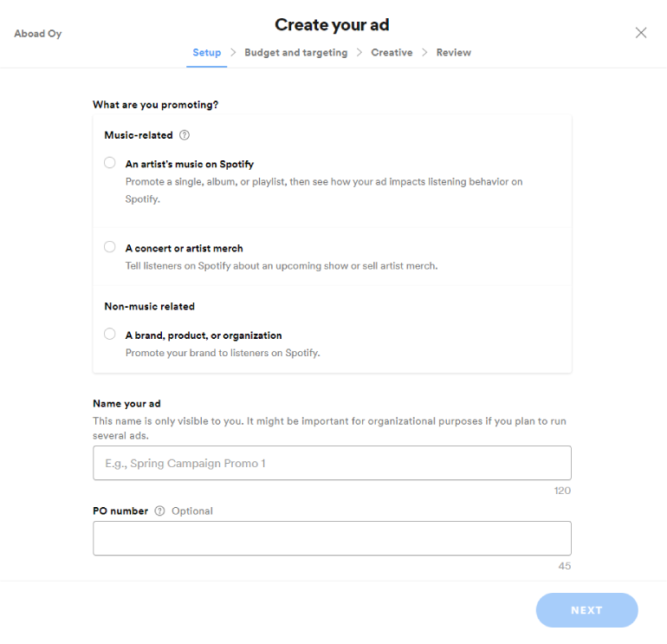The image size is (667, 644).
Task: Close the Create your ad dialog
Action: tap(641, 33)
